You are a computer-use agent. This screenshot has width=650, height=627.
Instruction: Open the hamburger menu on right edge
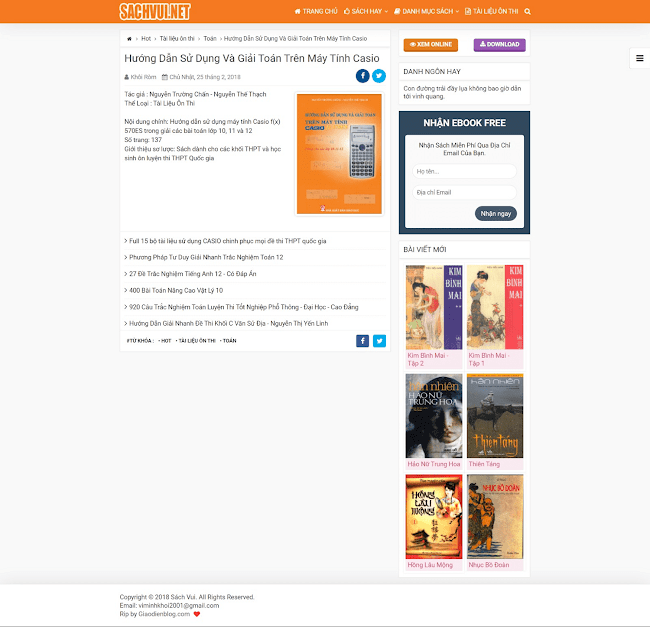click(x=640, y=58)
